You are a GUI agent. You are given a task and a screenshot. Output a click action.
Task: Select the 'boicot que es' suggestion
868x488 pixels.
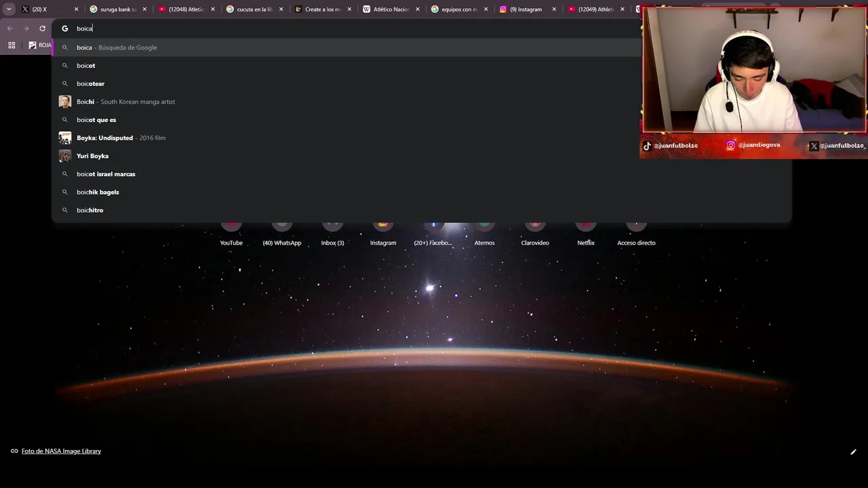[x=422, y=120]
